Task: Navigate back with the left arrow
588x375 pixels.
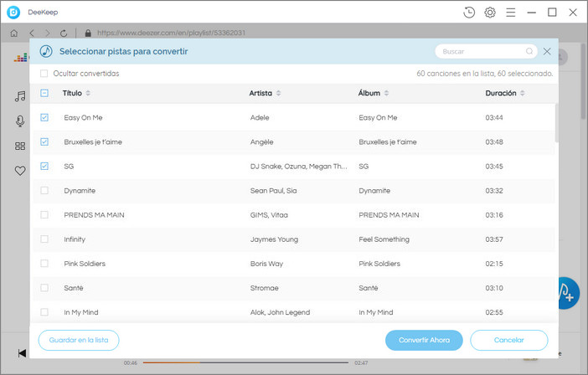Action: pos(32,33)
